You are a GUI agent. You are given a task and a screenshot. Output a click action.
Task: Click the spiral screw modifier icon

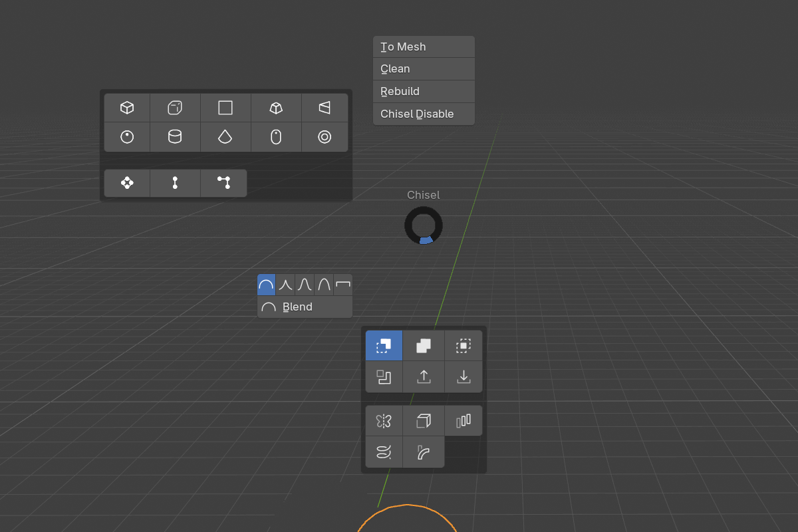coord(384,452)
